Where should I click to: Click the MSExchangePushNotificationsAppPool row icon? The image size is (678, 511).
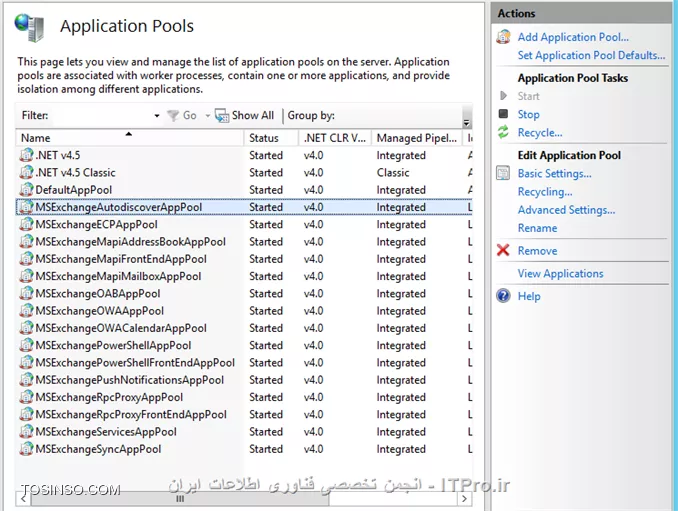coord(26,380)
